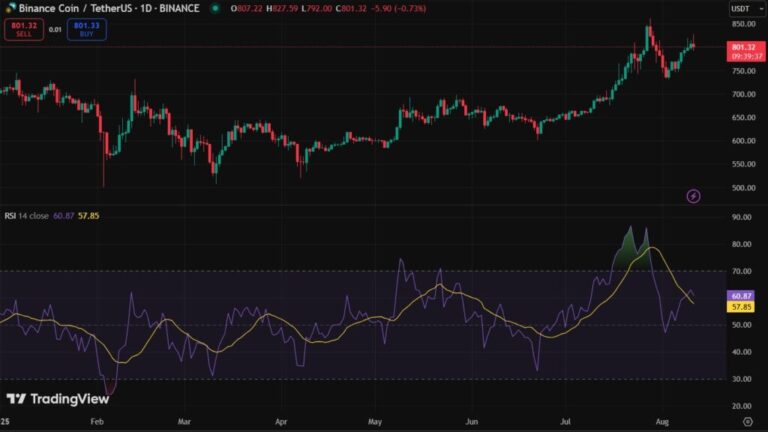The width and height of the screenshot is (768, 432).
Task: Click the Binance Coin symbol logo icon
Action: coord(10,8)
